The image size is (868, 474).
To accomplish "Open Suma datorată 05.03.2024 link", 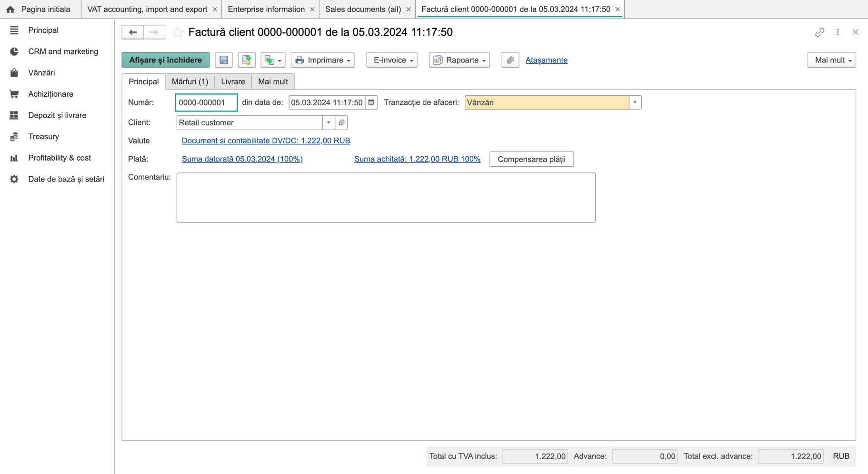I will pos(242,159).
